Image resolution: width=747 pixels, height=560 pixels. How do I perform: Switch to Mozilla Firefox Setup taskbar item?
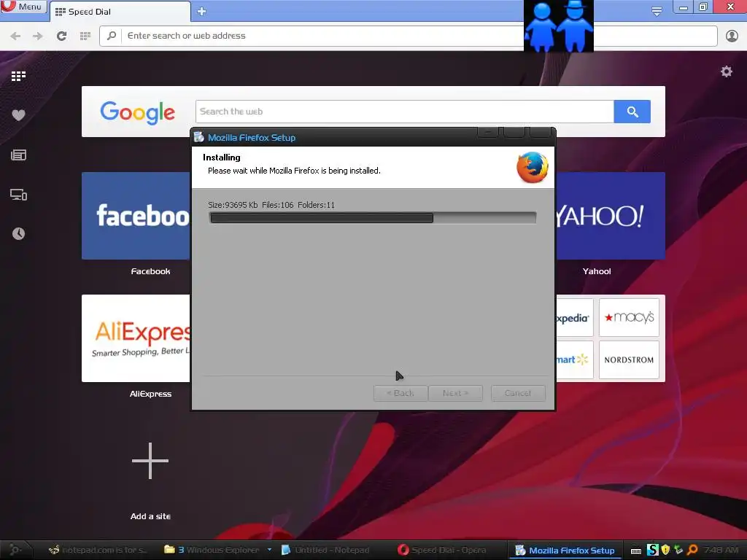[565, 551]
